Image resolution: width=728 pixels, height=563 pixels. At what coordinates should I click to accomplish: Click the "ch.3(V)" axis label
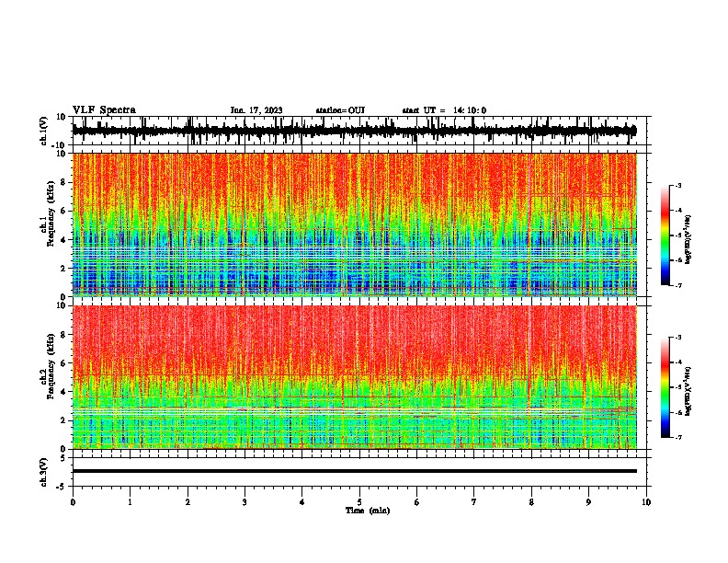pos(44,472)
